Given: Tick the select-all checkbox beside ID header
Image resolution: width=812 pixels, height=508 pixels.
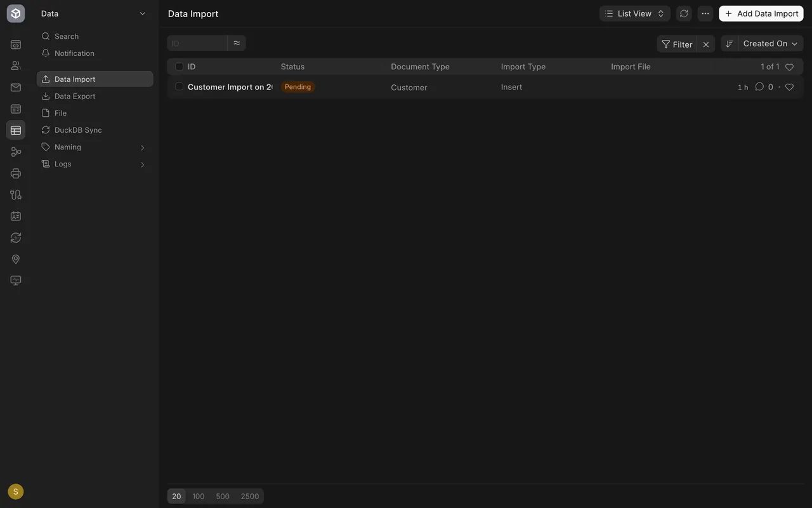Looking at the screenshot, I should [x=179, y=67].
